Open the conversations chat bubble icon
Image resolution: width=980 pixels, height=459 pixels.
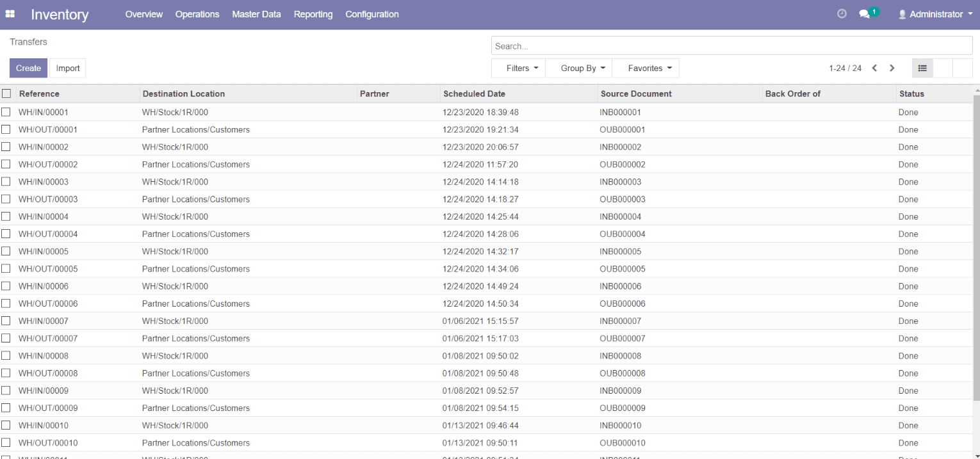(864, 14)
